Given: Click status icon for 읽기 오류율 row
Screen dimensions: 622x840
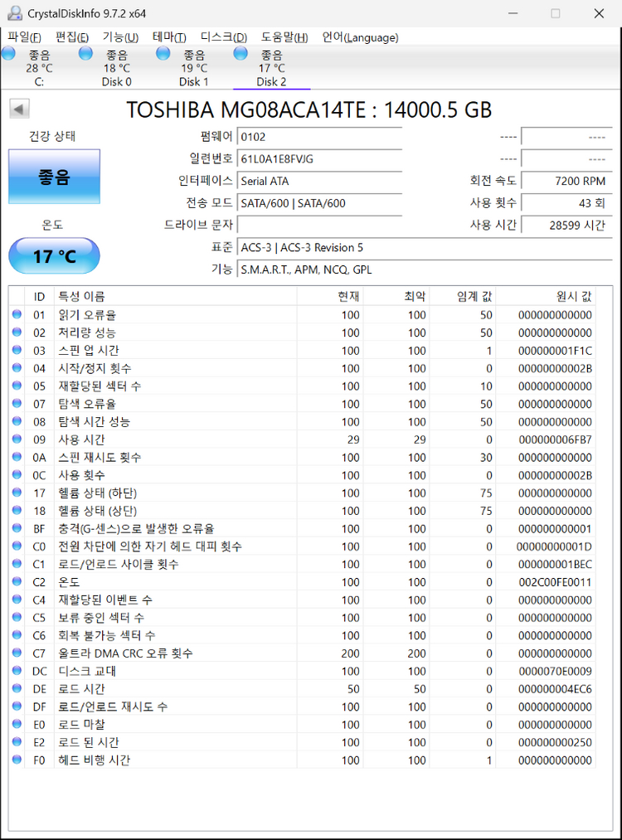Looking at the screenshot, I should [17, 315].
